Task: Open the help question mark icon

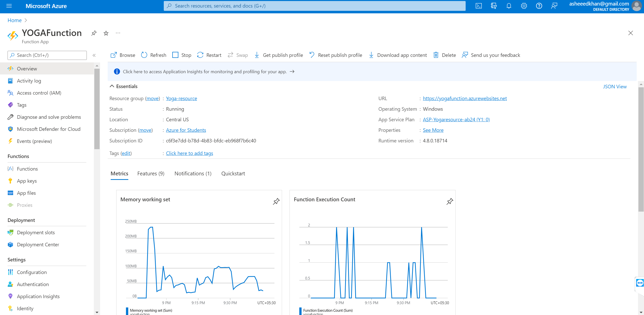Action: coord(539,6)
